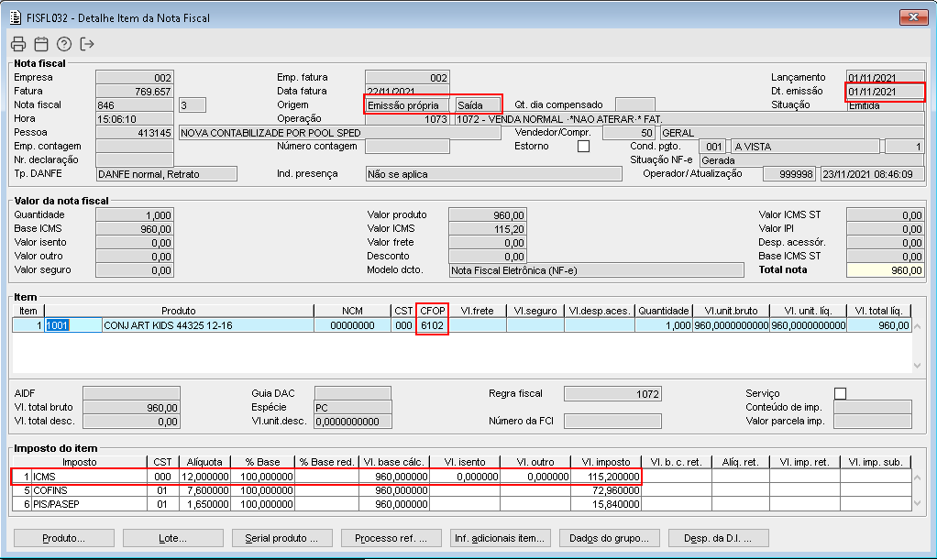937x560 pixels.
Task: Click Lançamento date field
Action: pyautogui.click(x=885, y=78)
